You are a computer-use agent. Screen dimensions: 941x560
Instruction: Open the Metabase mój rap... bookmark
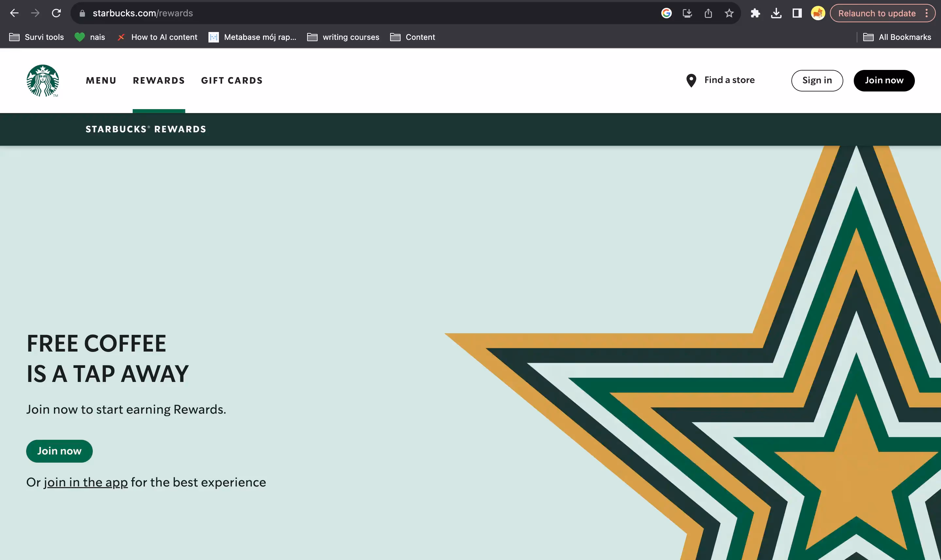click(253, 37)
